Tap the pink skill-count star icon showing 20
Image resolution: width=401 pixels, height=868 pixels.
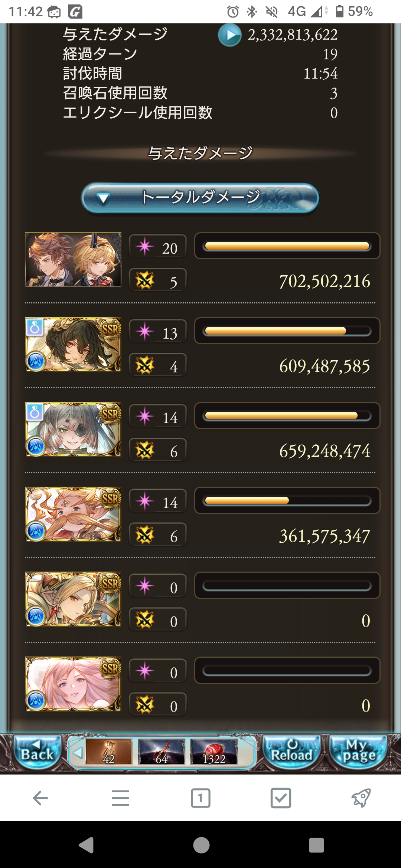click(145, 246)
